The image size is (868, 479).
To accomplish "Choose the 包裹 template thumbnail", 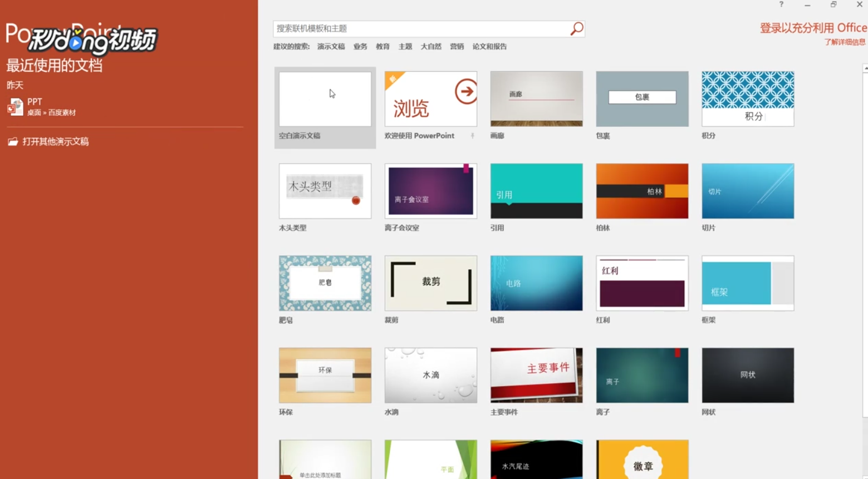I will click(x=642, y=99).
